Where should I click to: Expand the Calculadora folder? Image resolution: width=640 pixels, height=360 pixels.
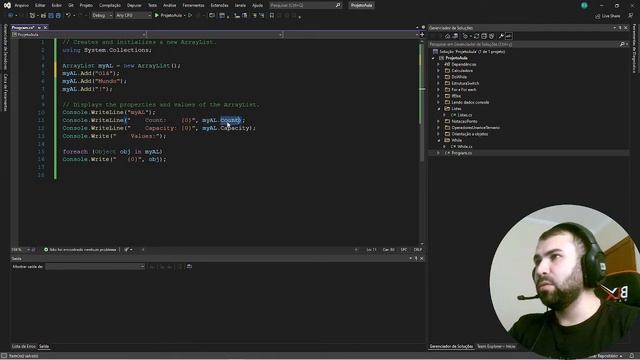pyautogui.click(x=438, y=71)
